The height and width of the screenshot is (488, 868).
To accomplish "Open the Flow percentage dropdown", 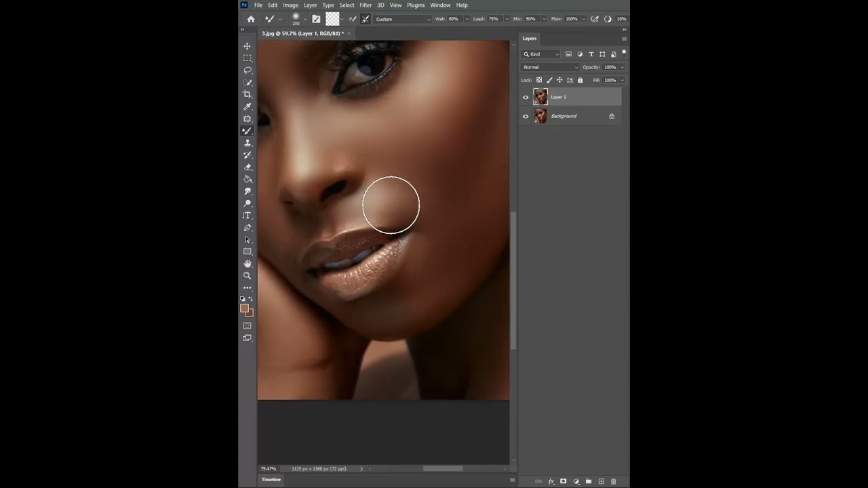I will pos(583,19).
